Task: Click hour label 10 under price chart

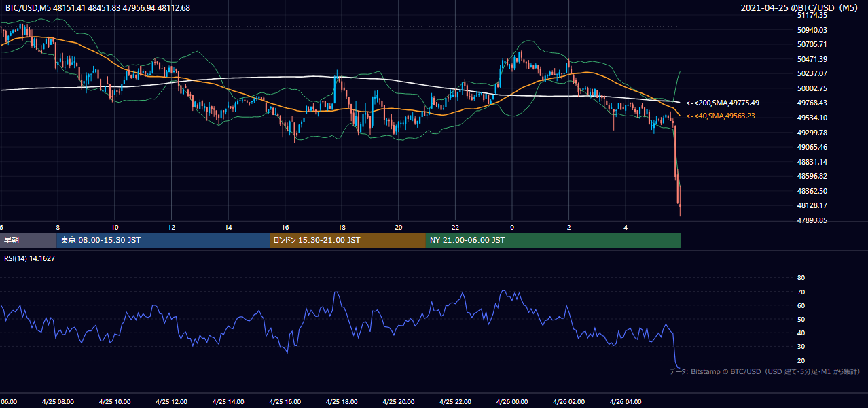Action: tap(115, 227)
